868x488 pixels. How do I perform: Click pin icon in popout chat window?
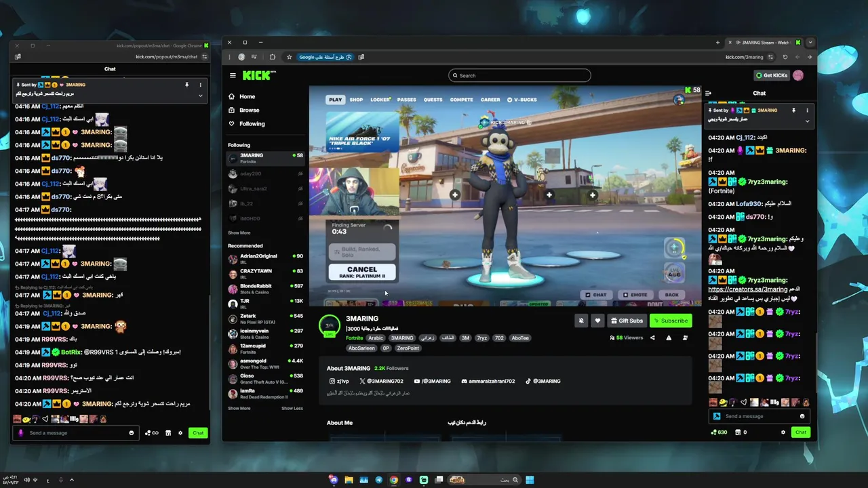pyautogui.click(x=186, y=85)
